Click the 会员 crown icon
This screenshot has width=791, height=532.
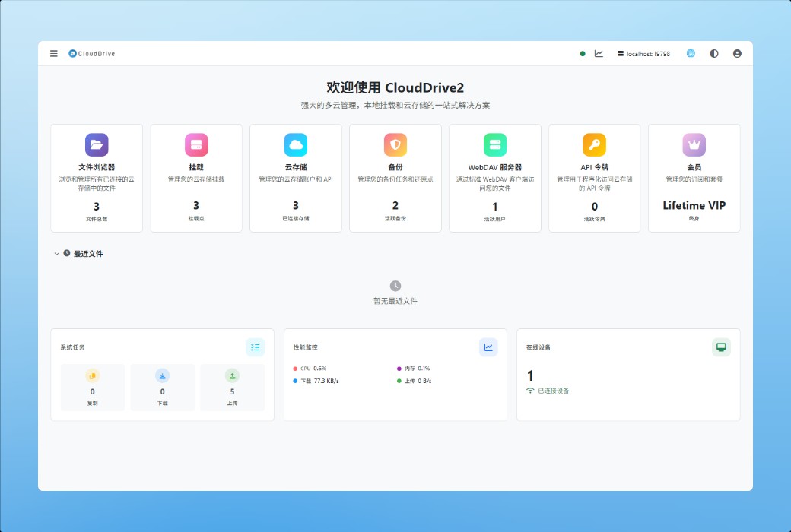coord(694,144)
